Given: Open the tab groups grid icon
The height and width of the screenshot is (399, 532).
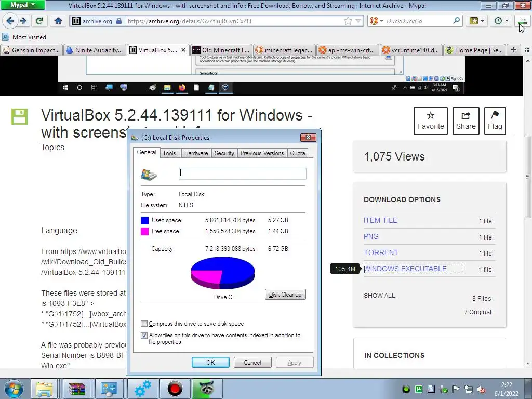Looking at the screenshot, I should (x=527, y=50).
